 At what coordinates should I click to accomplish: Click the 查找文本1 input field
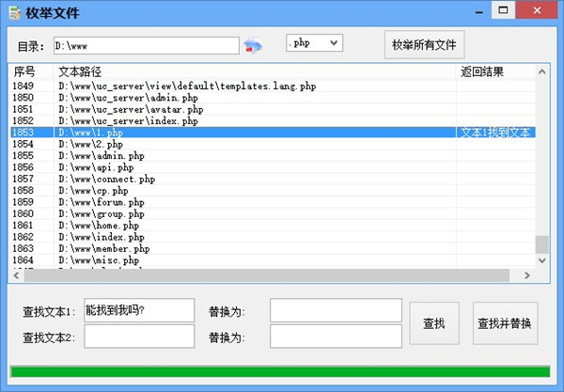[x=139, y=310]
